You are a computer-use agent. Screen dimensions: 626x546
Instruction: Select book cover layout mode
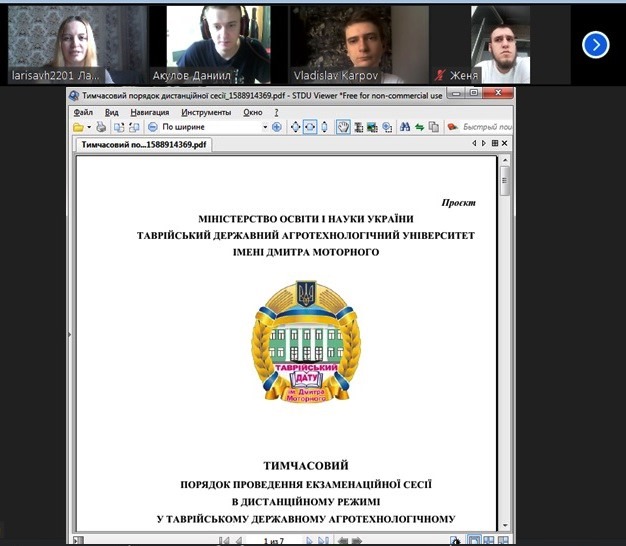pyautogui.click(x=503, y=541)
